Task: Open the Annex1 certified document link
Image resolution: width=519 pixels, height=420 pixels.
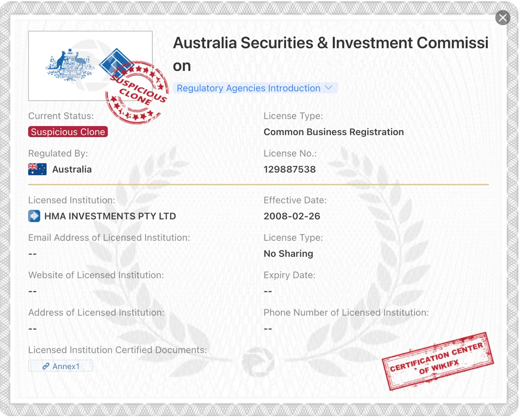Action: coord(61,366)
